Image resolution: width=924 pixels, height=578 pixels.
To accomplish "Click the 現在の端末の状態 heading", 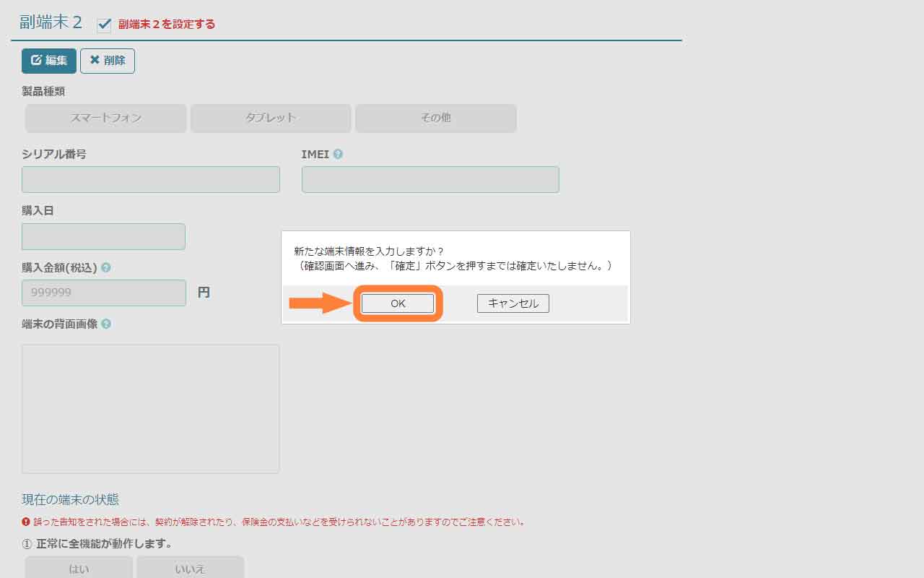I will click(x=70, y=499).
